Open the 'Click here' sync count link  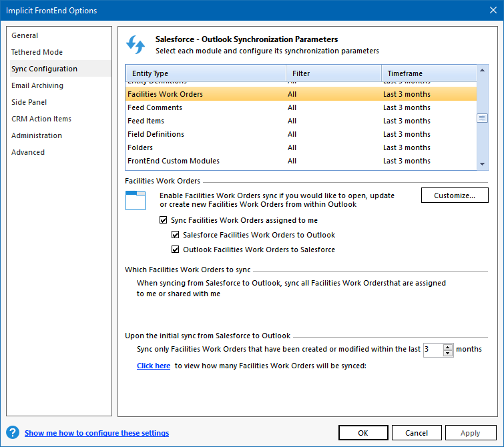coord(154,366)
